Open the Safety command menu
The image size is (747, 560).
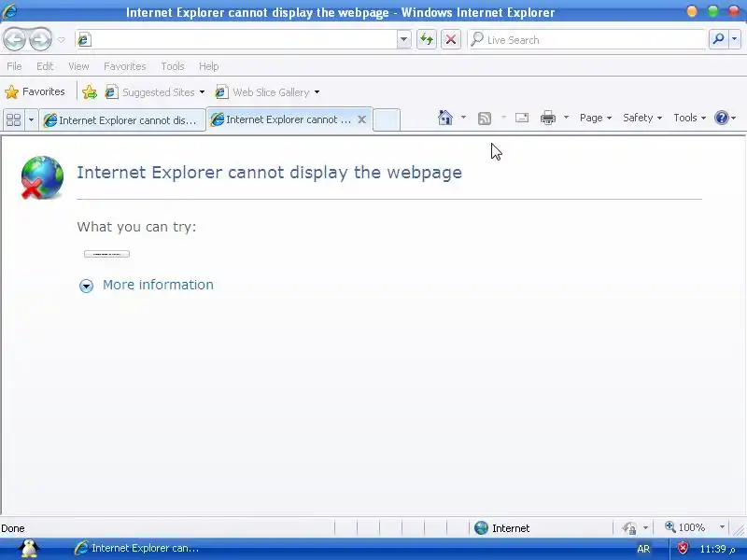click(642, 118)
